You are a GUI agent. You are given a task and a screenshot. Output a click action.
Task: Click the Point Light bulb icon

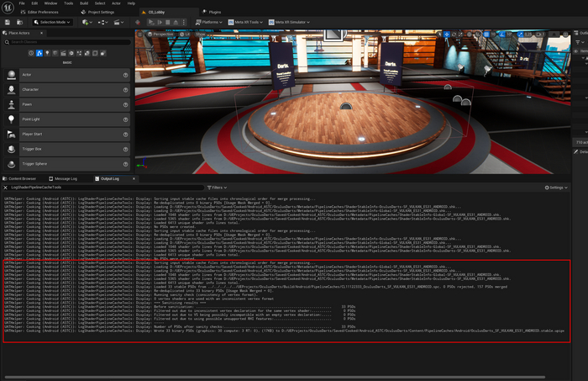tap(11, 119)
